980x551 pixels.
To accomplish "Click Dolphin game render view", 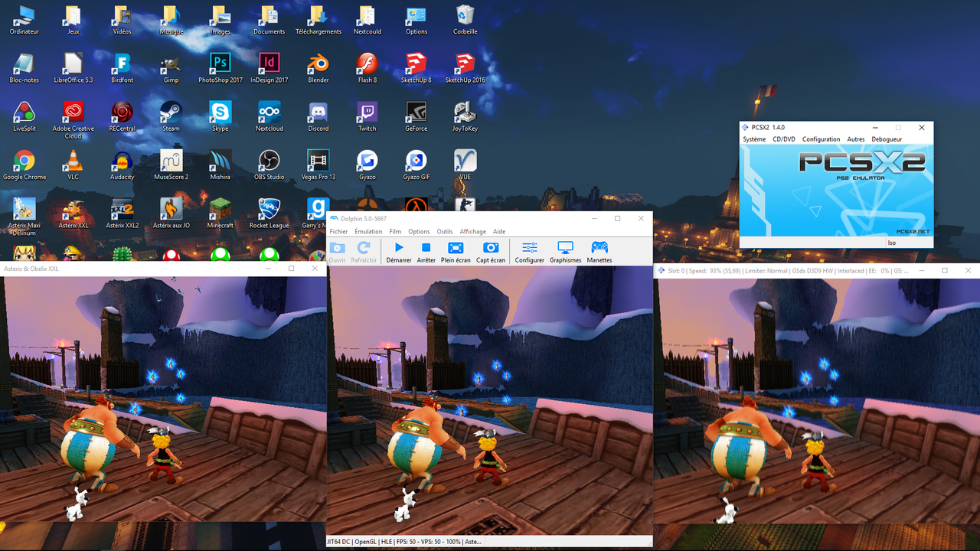I will (490, 400).
